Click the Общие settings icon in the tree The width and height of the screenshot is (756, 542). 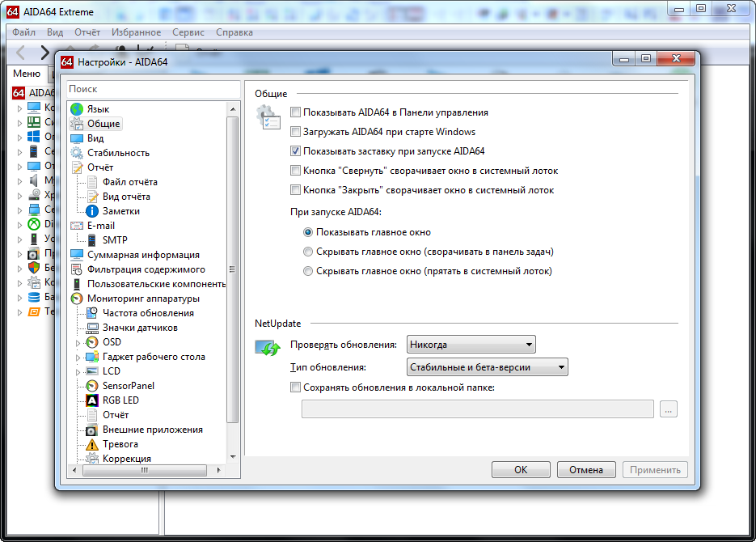[77, 124]
